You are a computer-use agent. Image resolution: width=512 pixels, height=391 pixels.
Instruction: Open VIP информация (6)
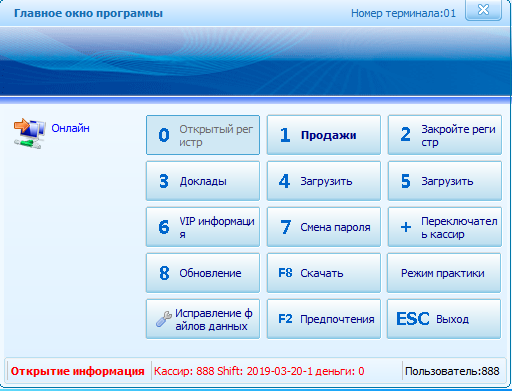point(203,227)
